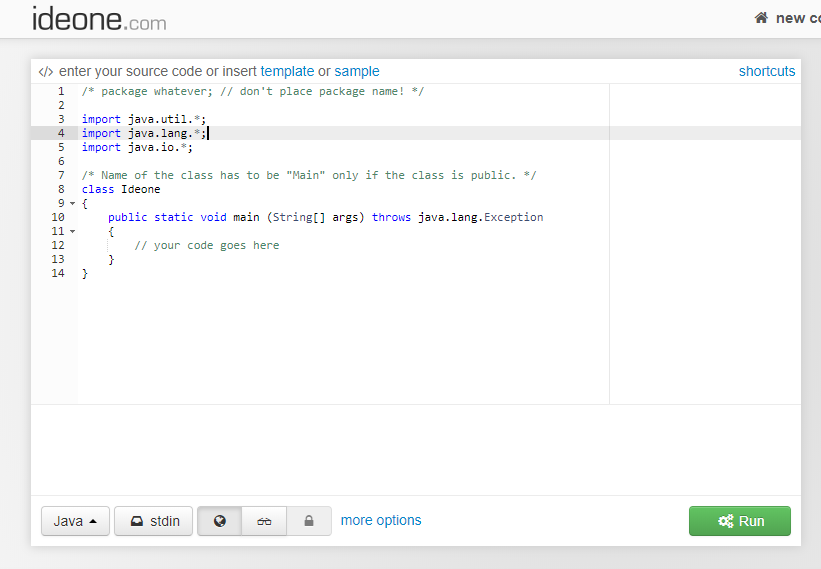Click 'import java.lang.*;' on highlighted line 4
Viewport: 821px width, 569px height.
[144, 133]
